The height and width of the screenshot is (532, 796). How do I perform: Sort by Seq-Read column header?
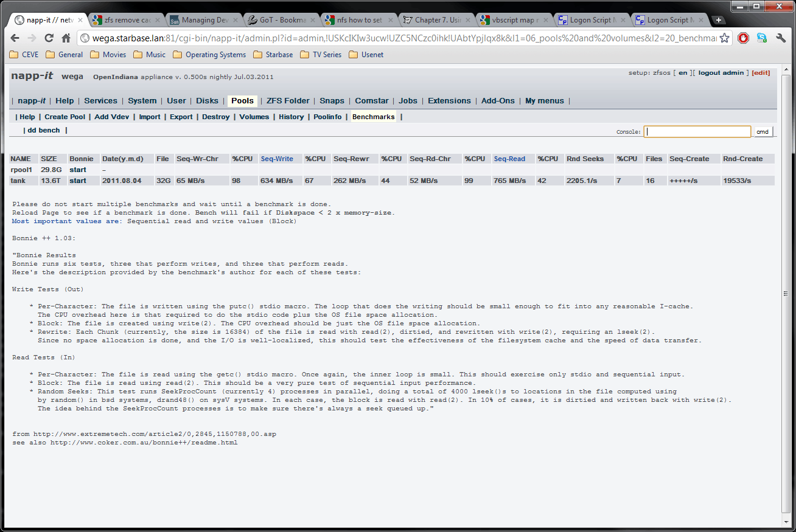509,159
